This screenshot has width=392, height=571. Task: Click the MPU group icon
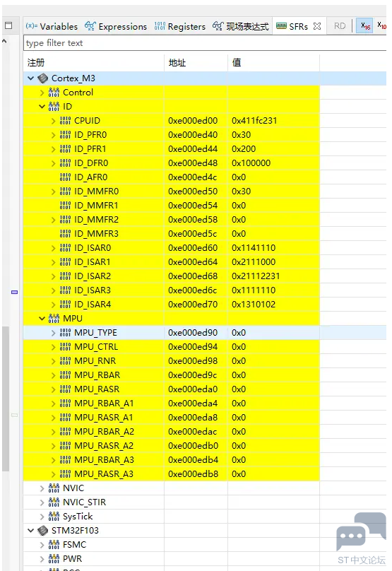[54, 319]
